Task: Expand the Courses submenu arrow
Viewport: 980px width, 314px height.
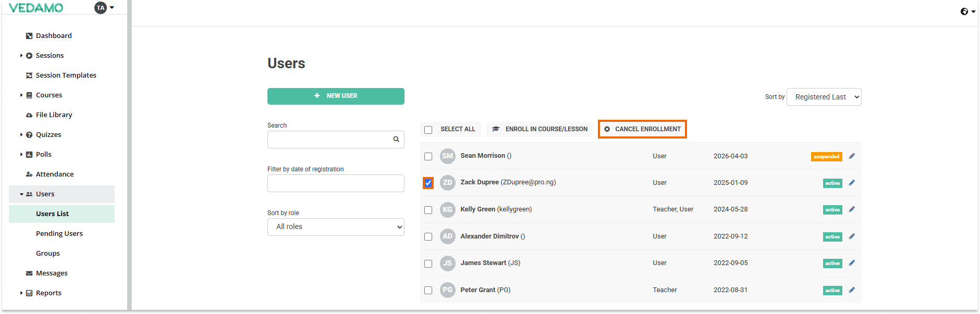Action: click(x=21, y=95)
